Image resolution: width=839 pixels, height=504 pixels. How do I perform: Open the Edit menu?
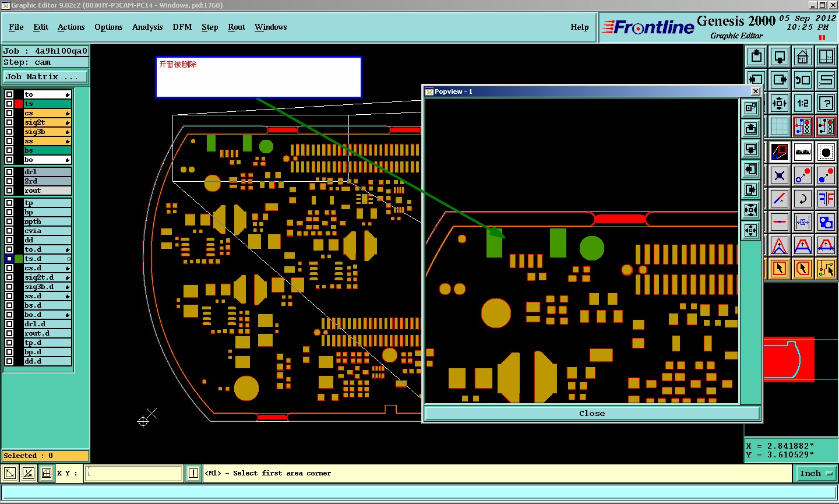coord(41,27)
